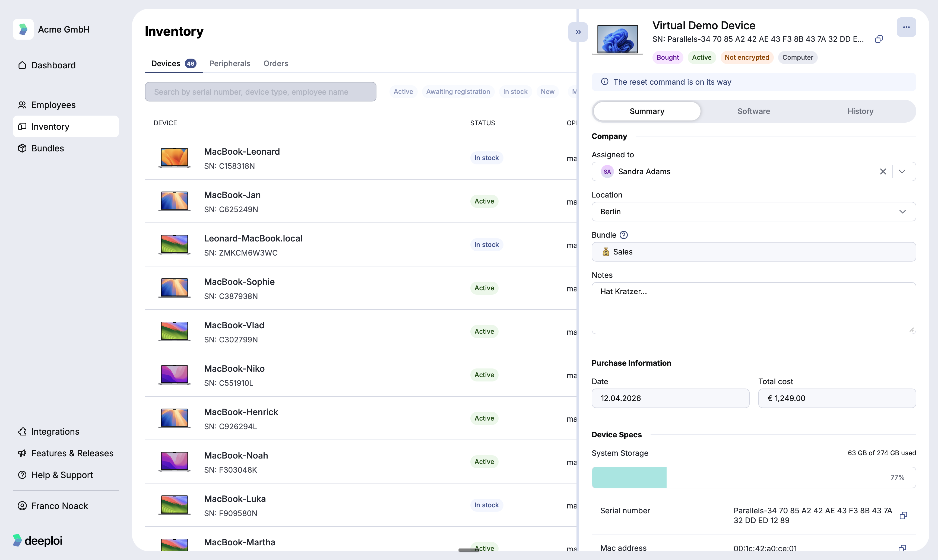Open the Peripherals tab
Screen dimensions: 938x560
coord(230,63)
